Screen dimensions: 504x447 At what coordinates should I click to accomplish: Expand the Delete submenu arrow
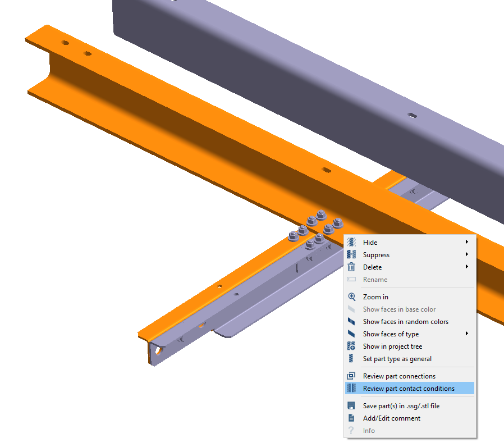(x=467, y=267)
